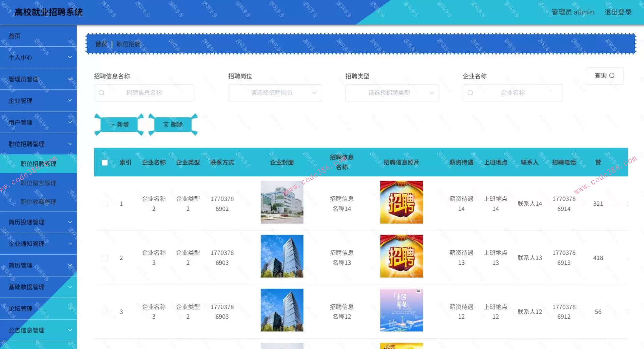Image resolution: width=644 pixels, height=349 pixels.
Task: Check the checkbox for row 1
Action: [x=105, y=203]
